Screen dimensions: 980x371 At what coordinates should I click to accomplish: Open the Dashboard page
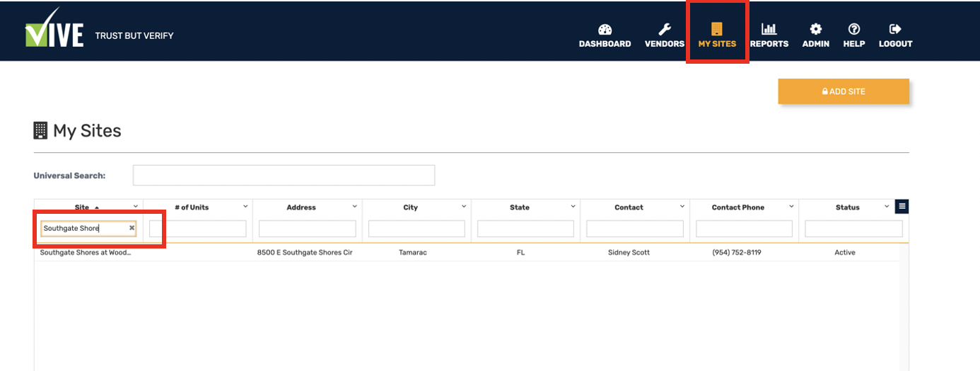tap(605, 36)
